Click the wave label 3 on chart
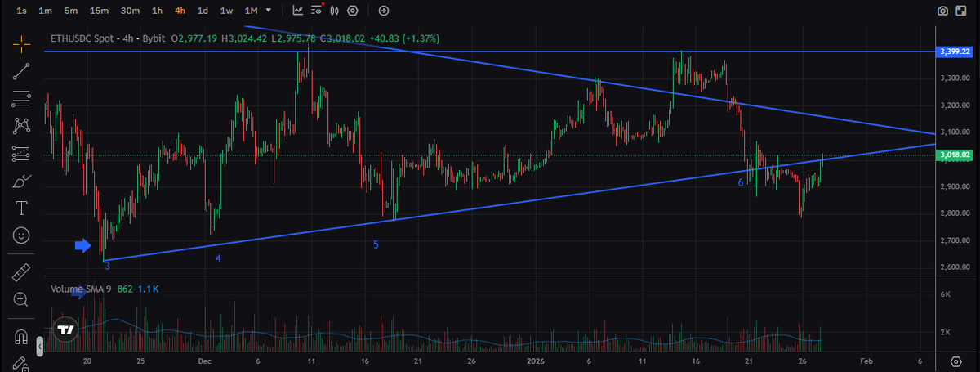Viewport: 980px width, 372px height. (107, 266)
